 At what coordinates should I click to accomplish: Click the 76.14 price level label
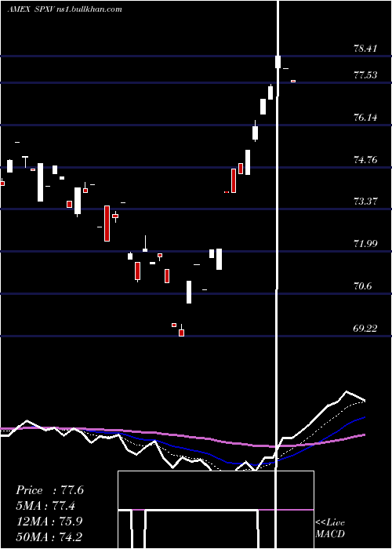point(365,118)
